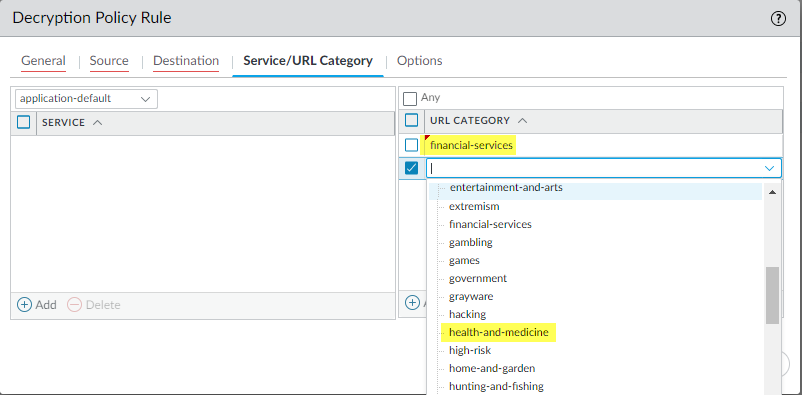Click the highlighted financial-services table entry

coord(471,145)
